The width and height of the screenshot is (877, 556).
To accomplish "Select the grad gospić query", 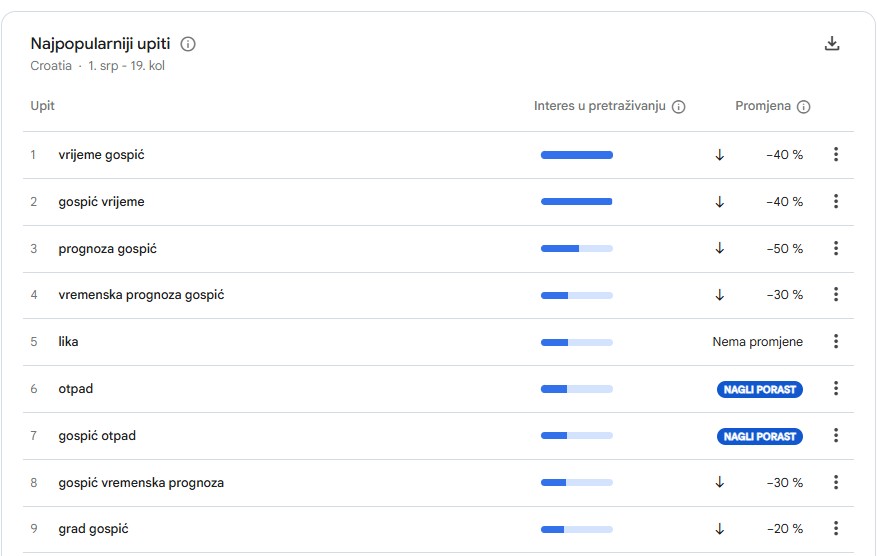I will [93, 529].
